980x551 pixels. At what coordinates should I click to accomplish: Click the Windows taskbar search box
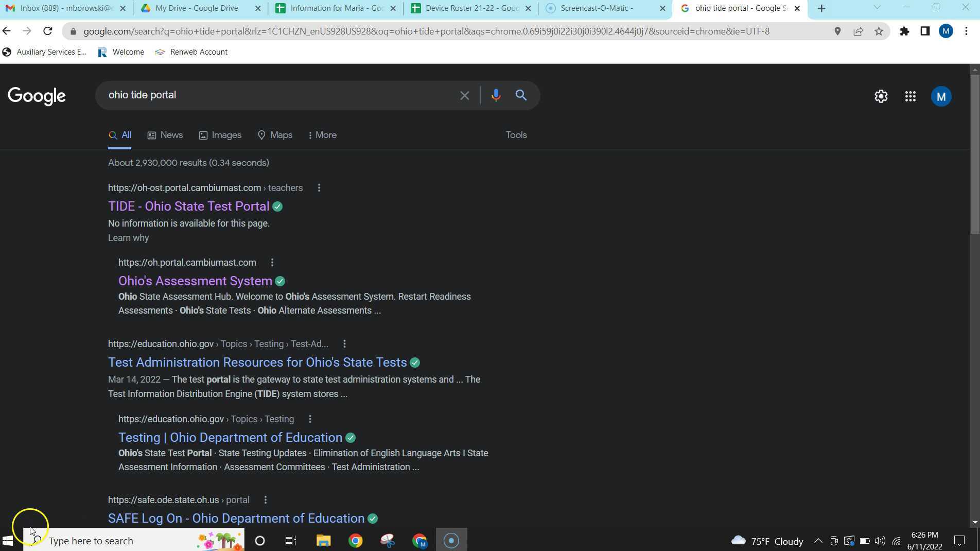(118, 541)
